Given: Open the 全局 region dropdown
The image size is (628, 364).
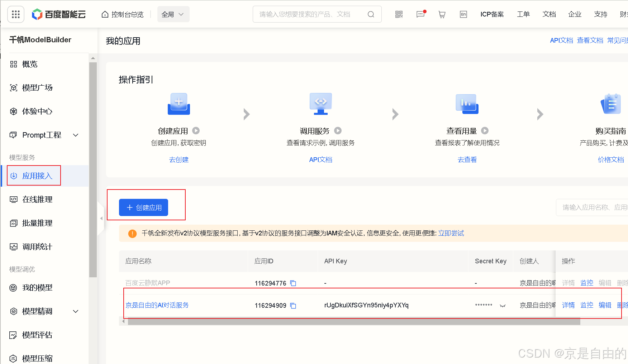Looking at the screenshot, I should coord(173,14).
